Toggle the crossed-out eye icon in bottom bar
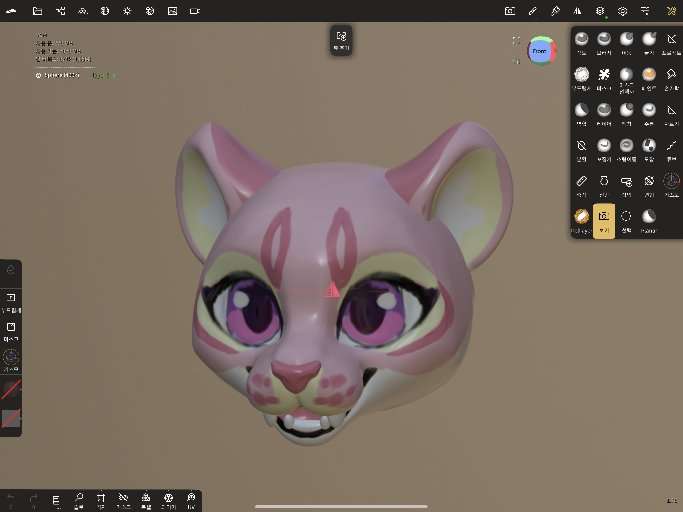683x512 pixels. [x=124, y=500]
